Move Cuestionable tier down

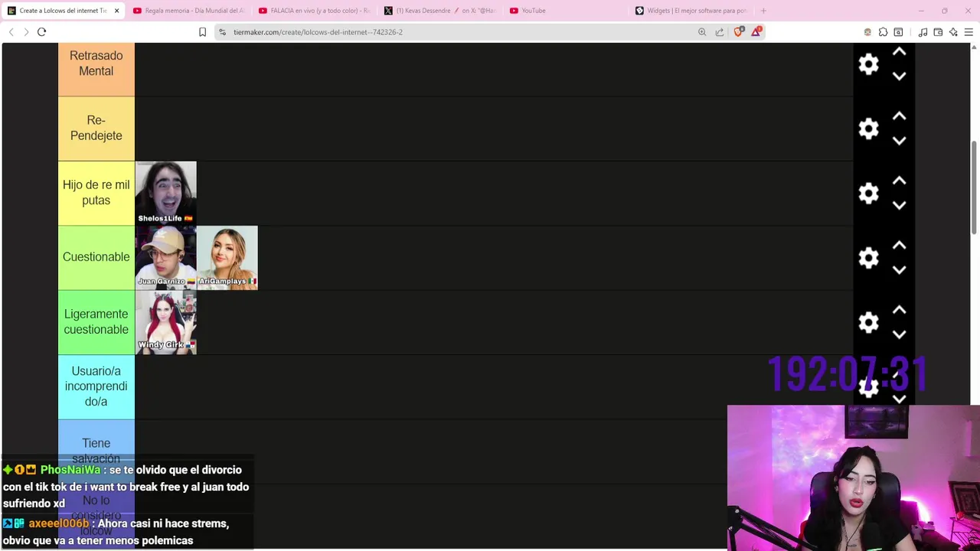[900, 269]
